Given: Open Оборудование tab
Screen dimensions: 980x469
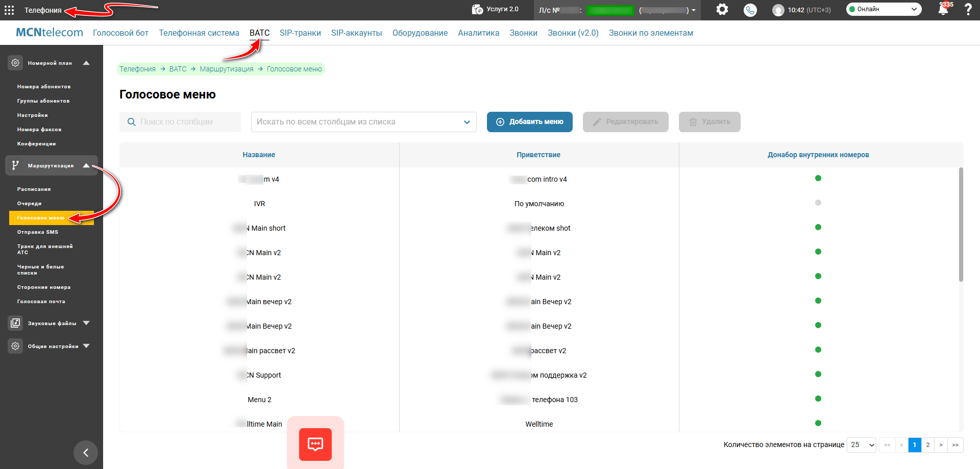Looking at the screenshot, I should coord(420,33).
